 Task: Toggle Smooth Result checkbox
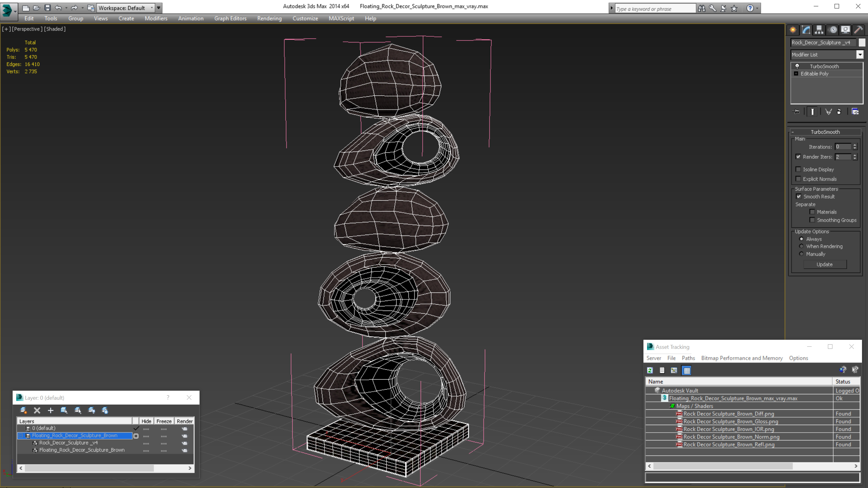pyautogui.click(x=799, y=196)
